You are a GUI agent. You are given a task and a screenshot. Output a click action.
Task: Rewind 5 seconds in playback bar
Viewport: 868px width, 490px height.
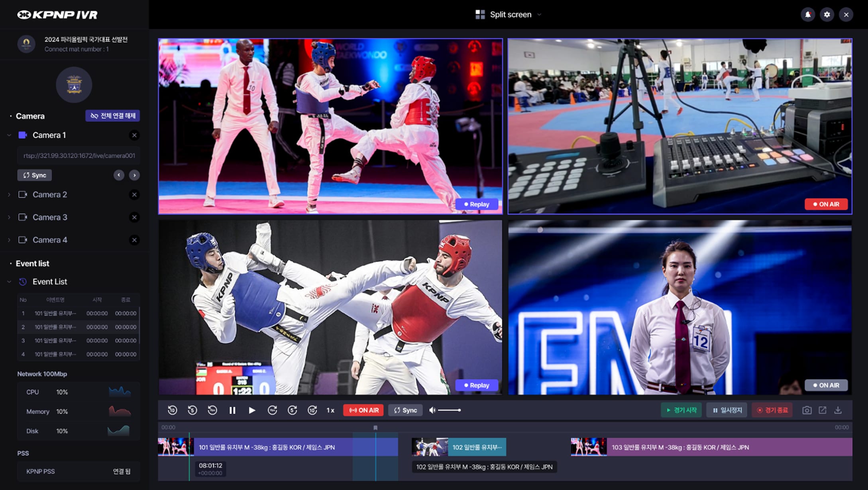(192, 410)
